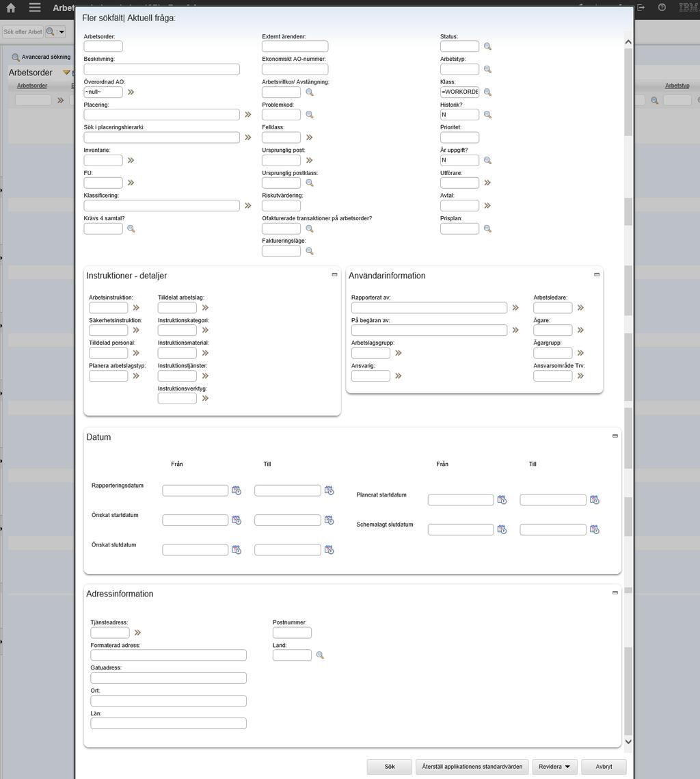Image resolution: width=700 pixels, height=779 pixels.
Task: Open Ofakturerade transaktioner lookup magnifier
Action: pos(309,228)
